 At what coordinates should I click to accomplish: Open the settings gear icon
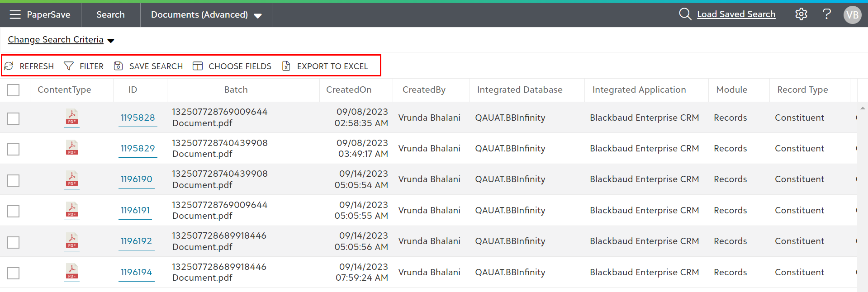coord(801,14)
